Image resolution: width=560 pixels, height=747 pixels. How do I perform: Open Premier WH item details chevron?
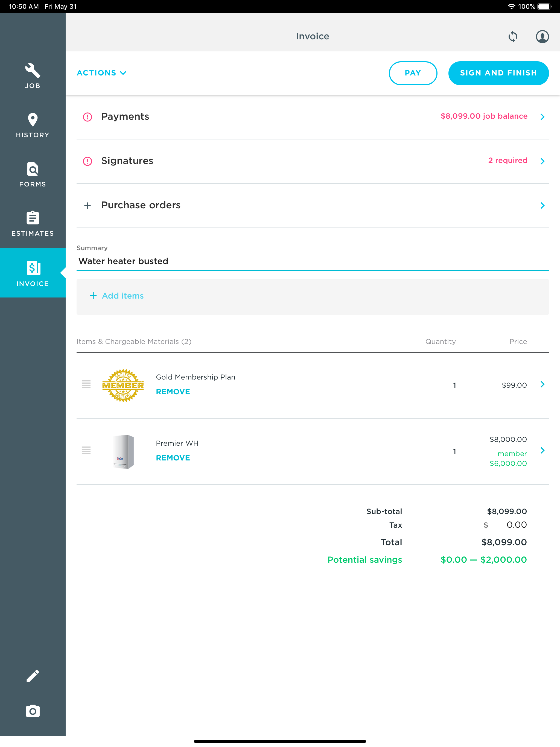pos(542,451)
